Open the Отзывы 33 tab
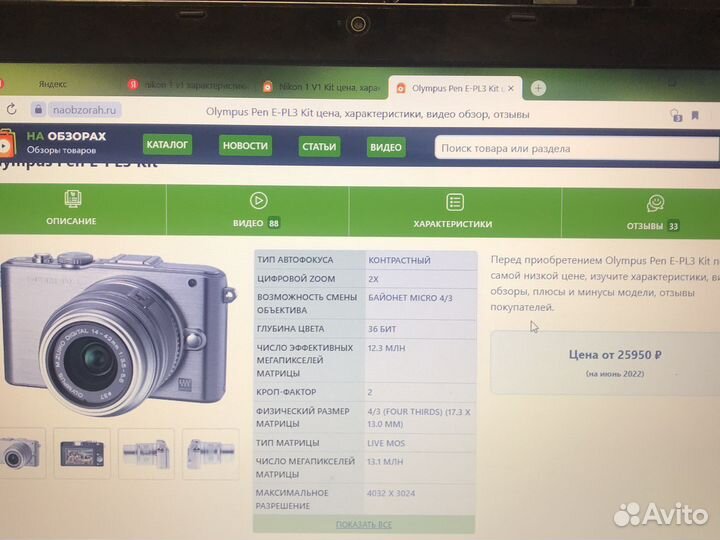This screenshot has height=540, width=720. 641,214
